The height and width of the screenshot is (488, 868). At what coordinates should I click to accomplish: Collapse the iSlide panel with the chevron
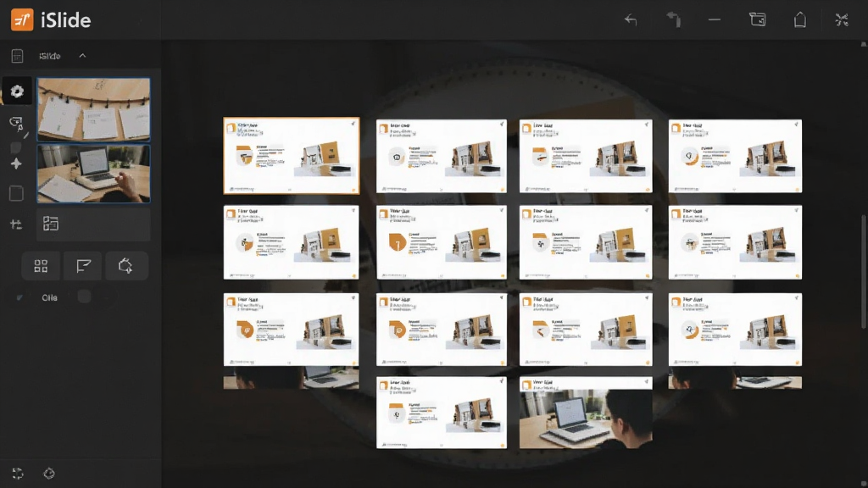[x=82, y=56]
